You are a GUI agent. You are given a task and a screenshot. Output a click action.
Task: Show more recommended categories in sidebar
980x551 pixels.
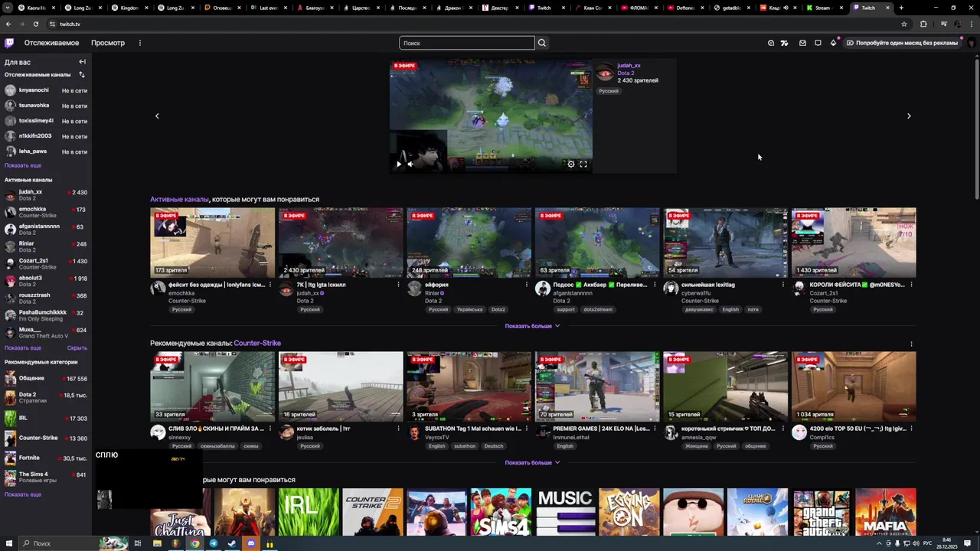(23, 494)
